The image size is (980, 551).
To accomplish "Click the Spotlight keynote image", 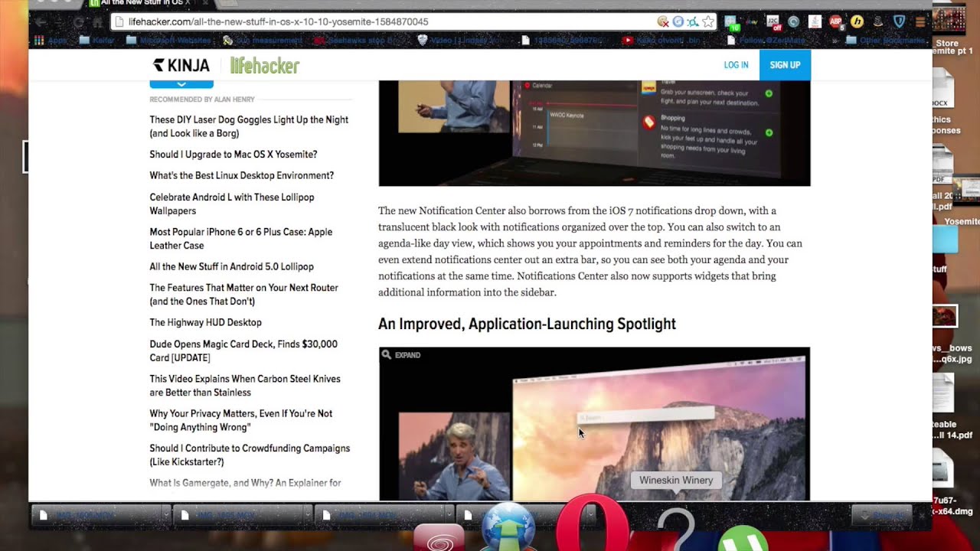I will tap(594, 424).
